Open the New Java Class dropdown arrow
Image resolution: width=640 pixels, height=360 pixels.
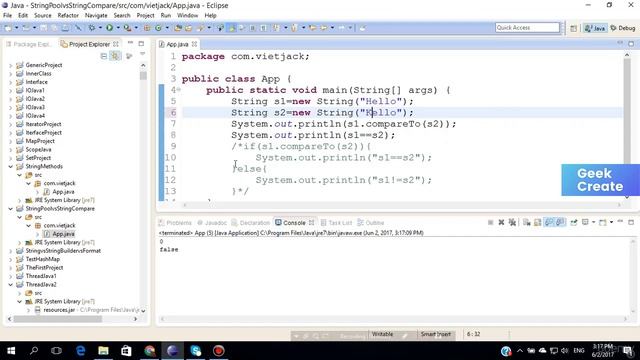pos(167,28)
